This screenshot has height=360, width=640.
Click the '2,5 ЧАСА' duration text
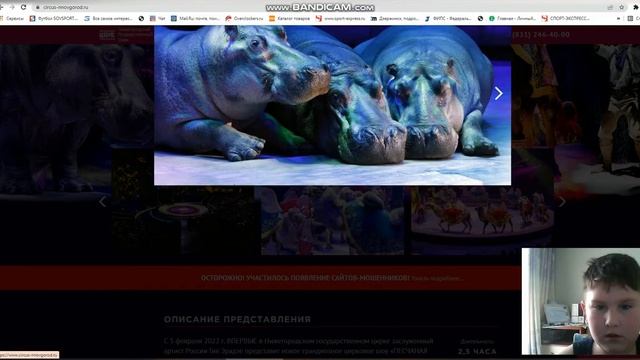tap(477, 351)
